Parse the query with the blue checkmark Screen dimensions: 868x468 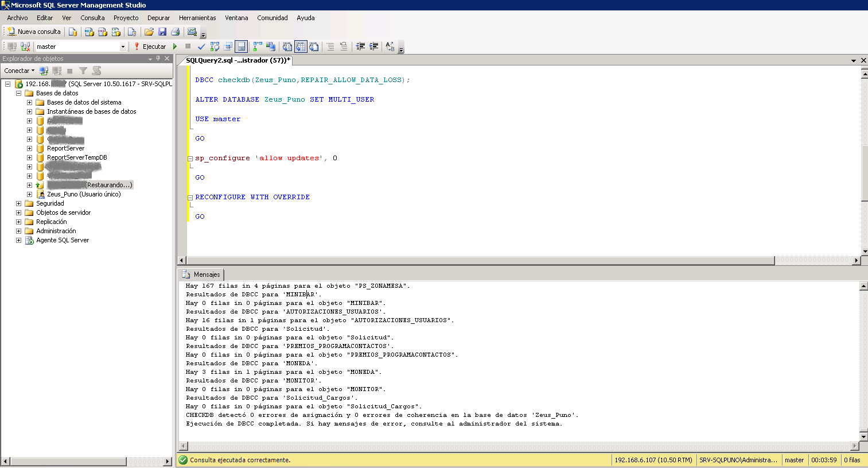point(201,47)
